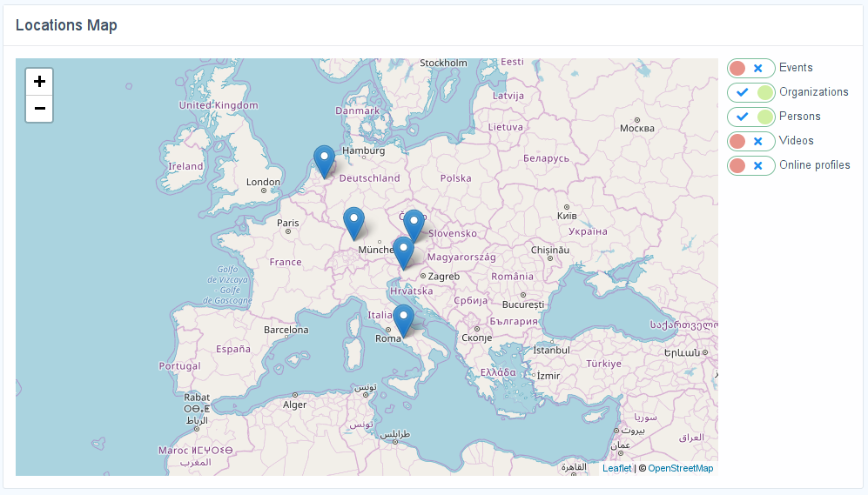
Task: Disable the Organizations layer toggle
Action: tap(750, 92)
